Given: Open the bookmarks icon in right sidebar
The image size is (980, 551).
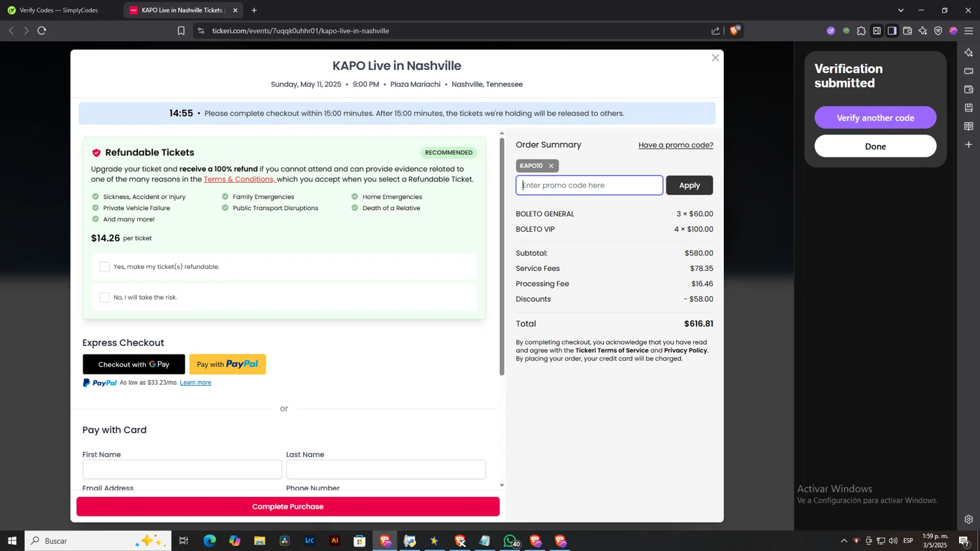Looking at the screenshot, I should pyautogui.click(x=969, y=108).
